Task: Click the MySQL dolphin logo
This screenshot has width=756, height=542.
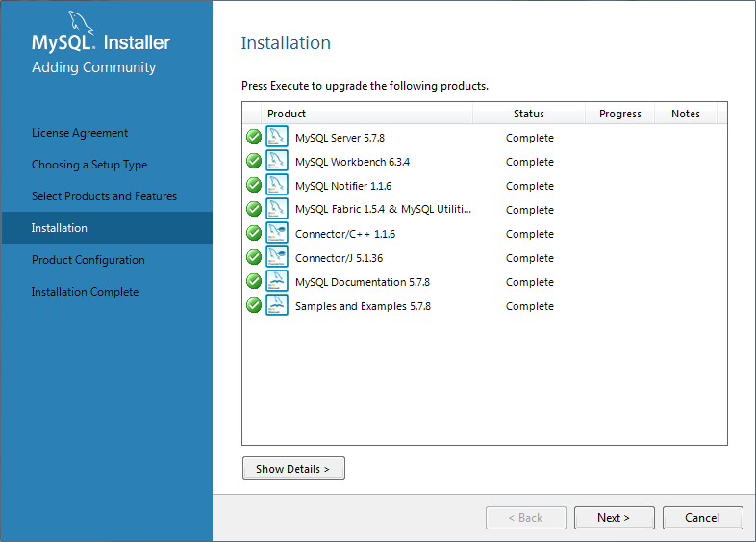Action: (x=80, y=22)
